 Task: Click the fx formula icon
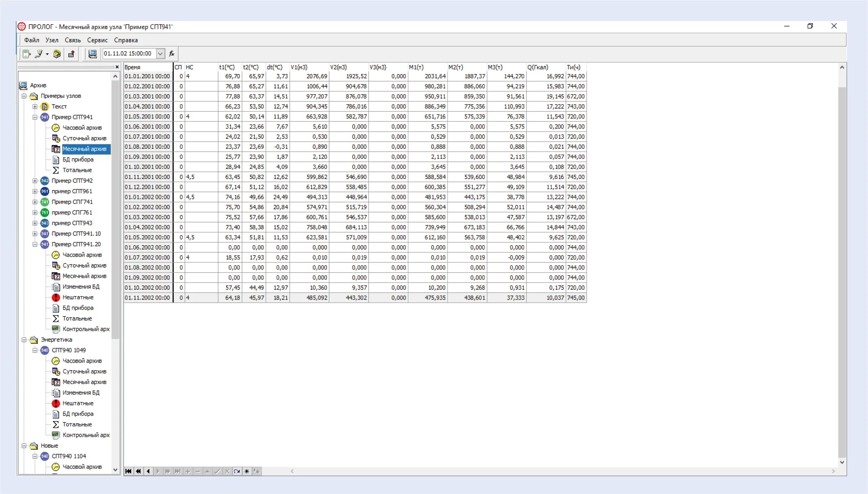pos(172,54)
